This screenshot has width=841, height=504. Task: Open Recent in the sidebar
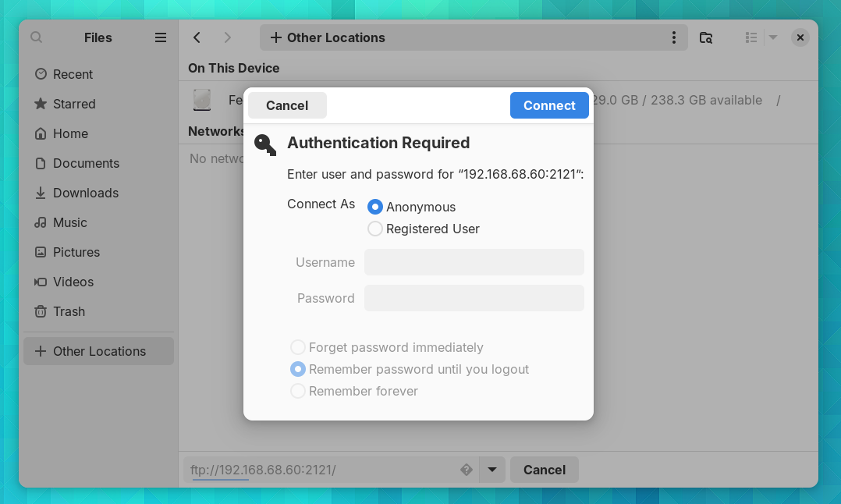(x=98, y=74)
